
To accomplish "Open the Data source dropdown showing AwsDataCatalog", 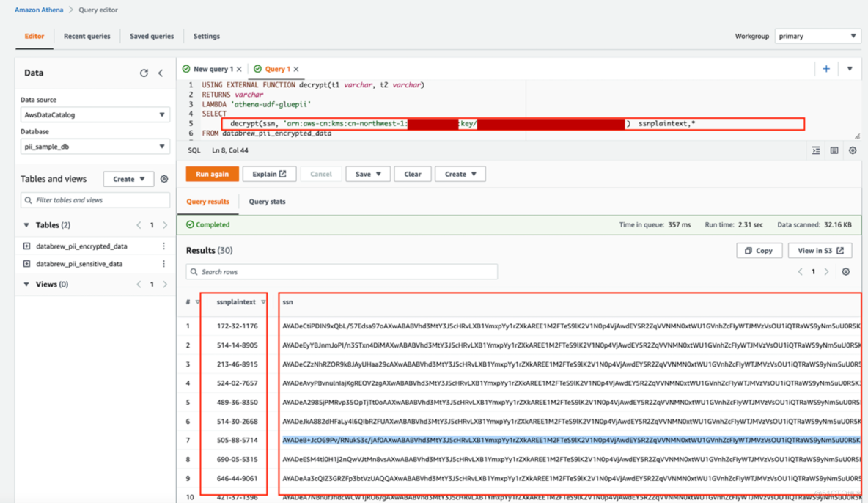I will pyautogui.click(x=95, y=114).
